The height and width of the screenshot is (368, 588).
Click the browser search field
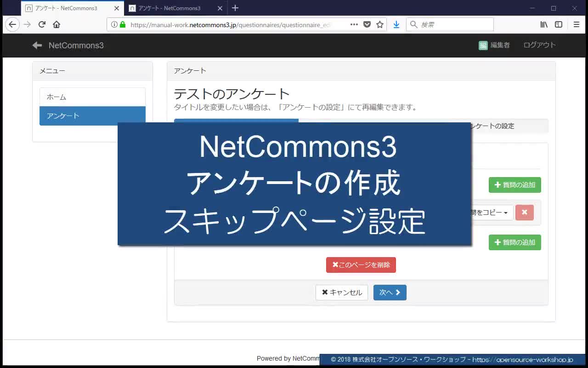(x=450, y=24)
